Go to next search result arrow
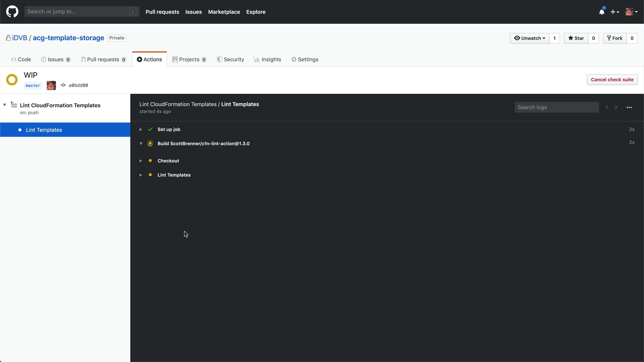The width and height of the screenshot is (644, 362). [616, 108]
